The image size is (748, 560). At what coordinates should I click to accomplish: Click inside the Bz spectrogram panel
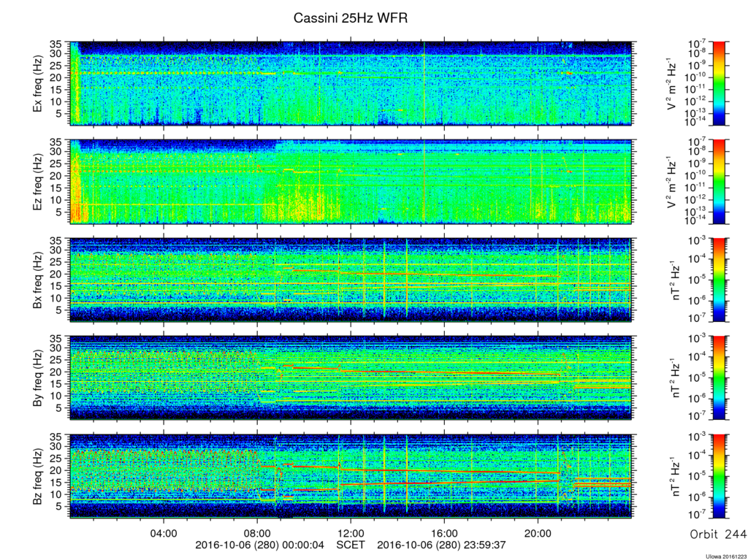pyautogui.click(x=351, y=477)
